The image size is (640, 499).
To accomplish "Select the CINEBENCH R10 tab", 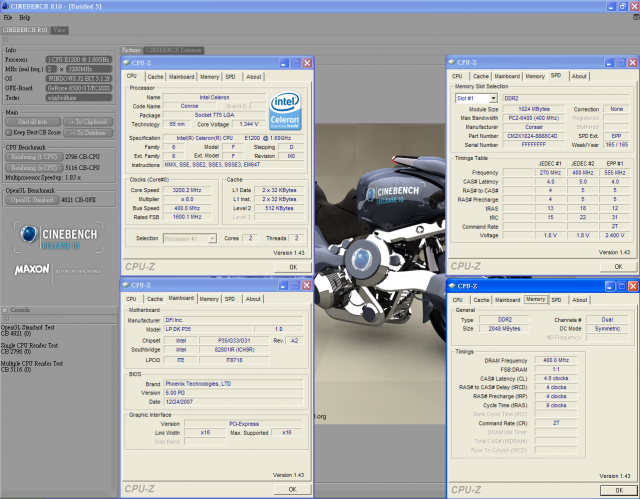I will click(25, 30).
